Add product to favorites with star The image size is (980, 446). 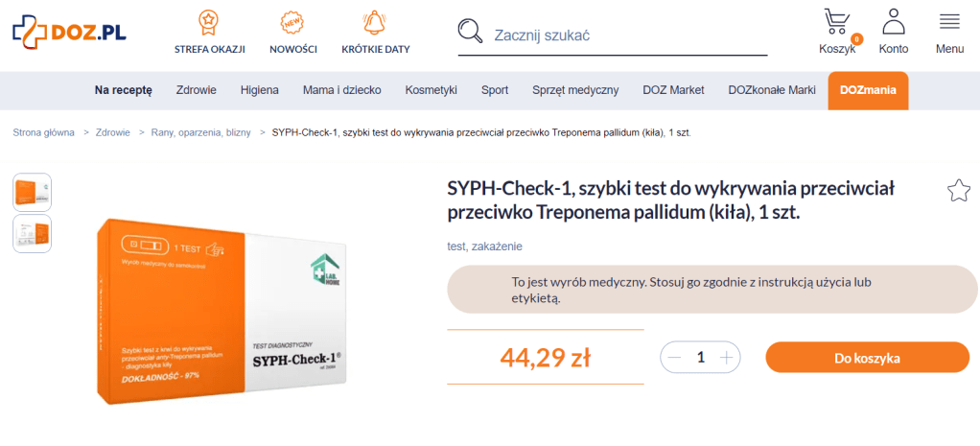[958, 191]
